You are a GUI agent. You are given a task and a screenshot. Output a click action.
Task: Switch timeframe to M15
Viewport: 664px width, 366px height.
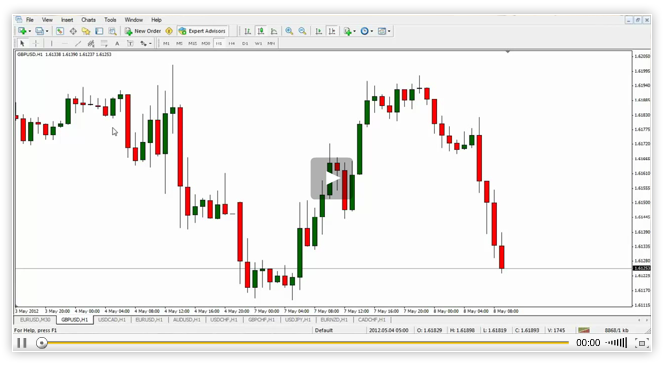coord(192,43)
